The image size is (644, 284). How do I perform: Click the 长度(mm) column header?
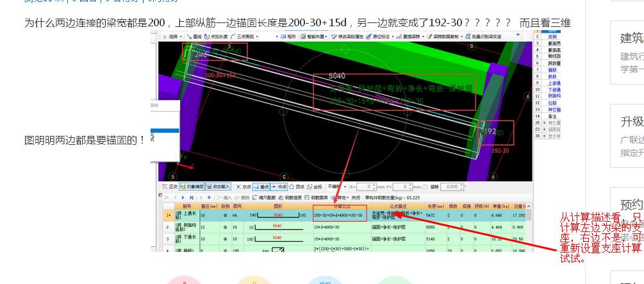click(x=436, y=206)
